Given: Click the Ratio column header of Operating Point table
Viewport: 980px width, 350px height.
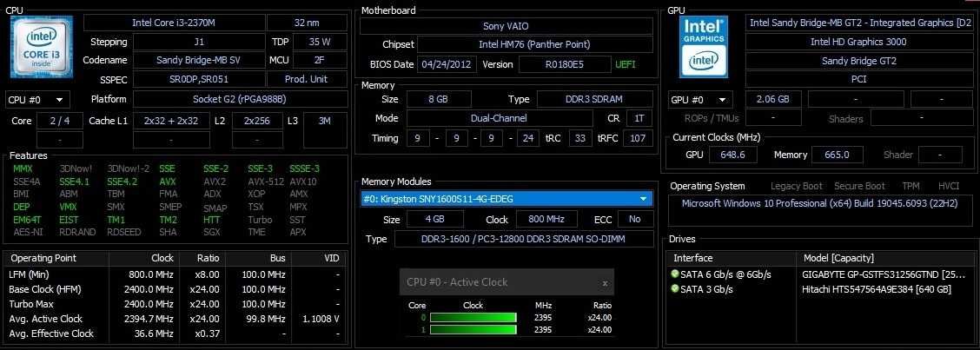Looking at the screenshot, I should tap(202, 258).
